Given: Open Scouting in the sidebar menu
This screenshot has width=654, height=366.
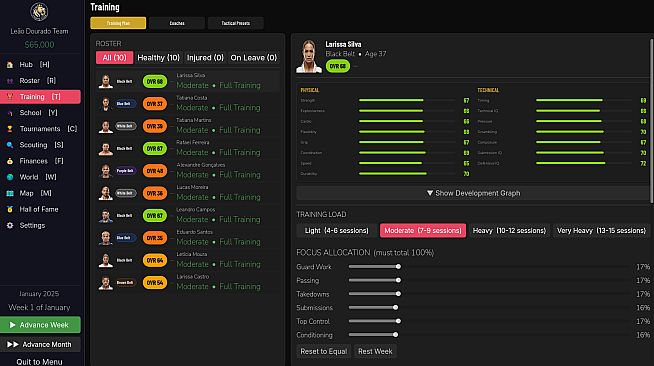Looking at the screenshot, I should [x=40, y=145].
